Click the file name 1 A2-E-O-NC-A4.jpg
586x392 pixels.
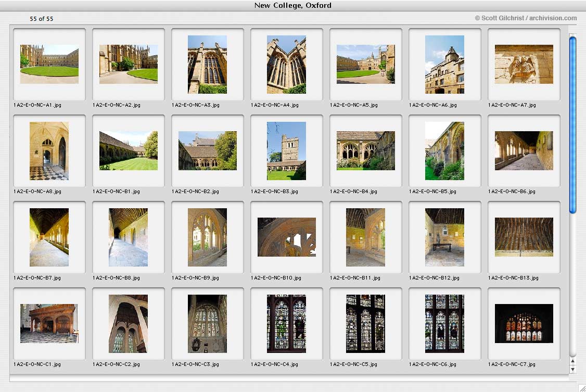(275, 105)
